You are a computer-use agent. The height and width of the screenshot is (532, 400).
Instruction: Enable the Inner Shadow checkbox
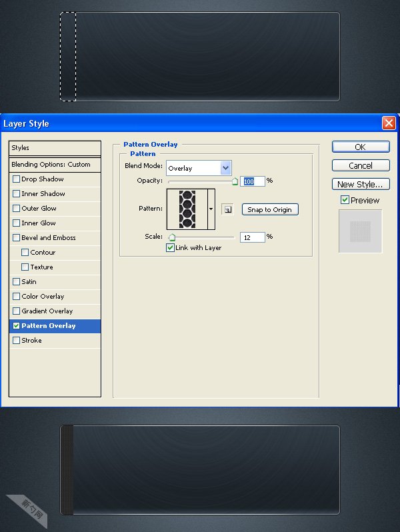(16, 193)
